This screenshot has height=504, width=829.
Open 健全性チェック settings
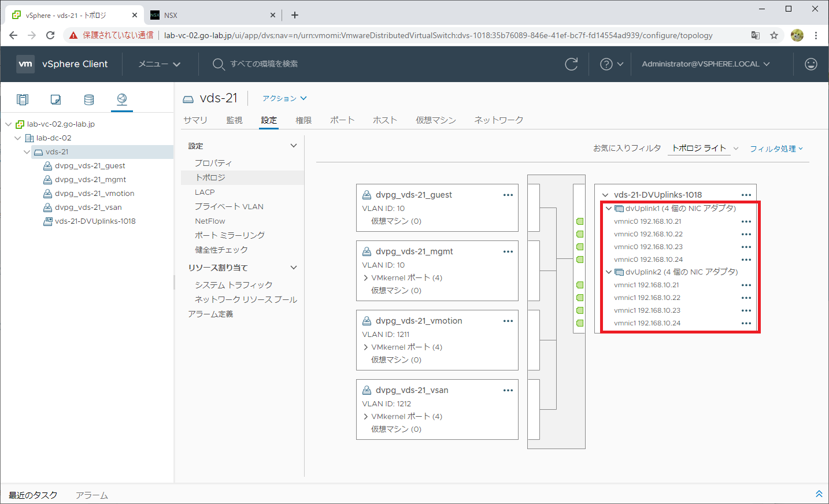pos(221,250)
